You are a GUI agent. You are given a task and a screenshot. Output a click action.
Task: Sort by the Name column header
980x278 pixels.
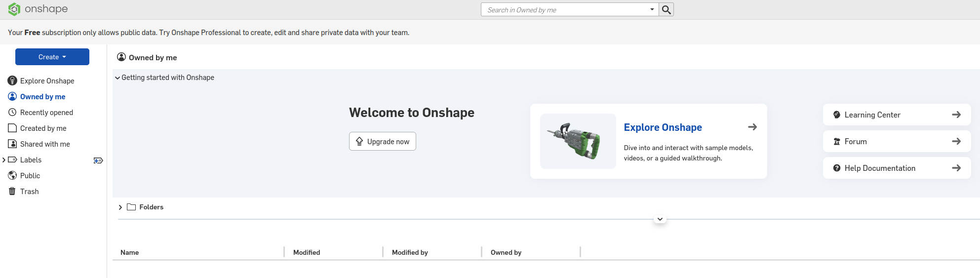point(129,252)
